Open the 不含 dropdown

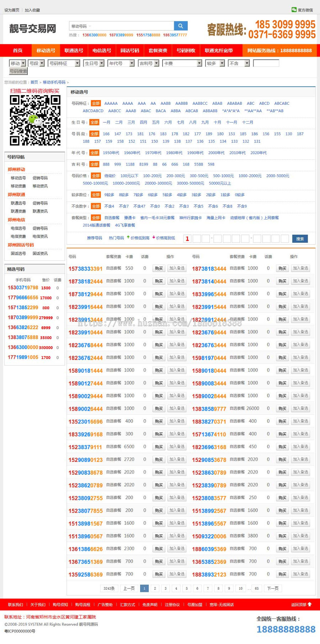[239, 63]
